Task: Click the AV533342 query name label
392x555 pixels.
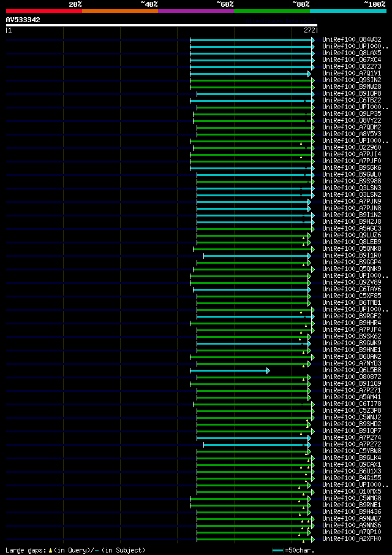Action: tap(23, 20)
